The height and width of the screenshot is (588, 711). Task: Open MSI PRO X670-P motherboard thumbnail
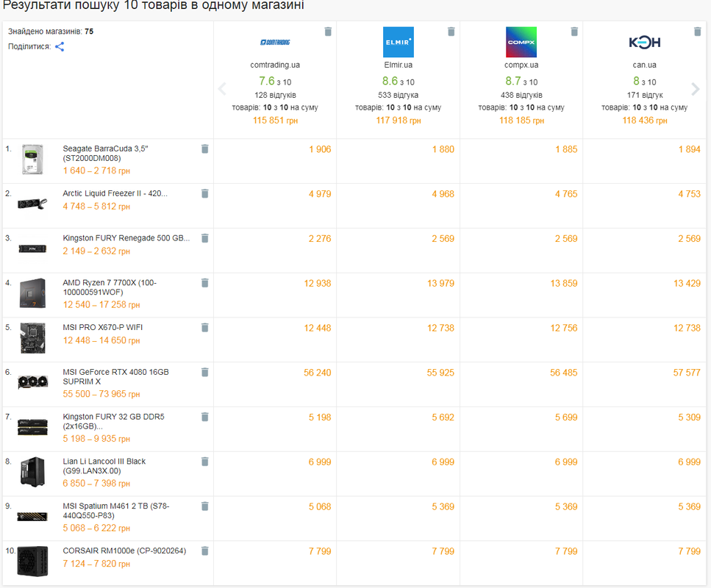[x=32, y=338]
